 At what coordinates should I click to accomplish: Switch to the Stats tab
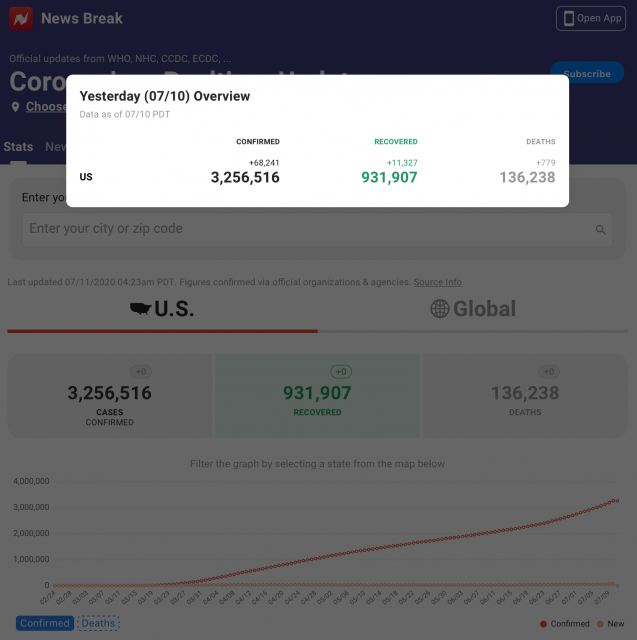(18, 147)
